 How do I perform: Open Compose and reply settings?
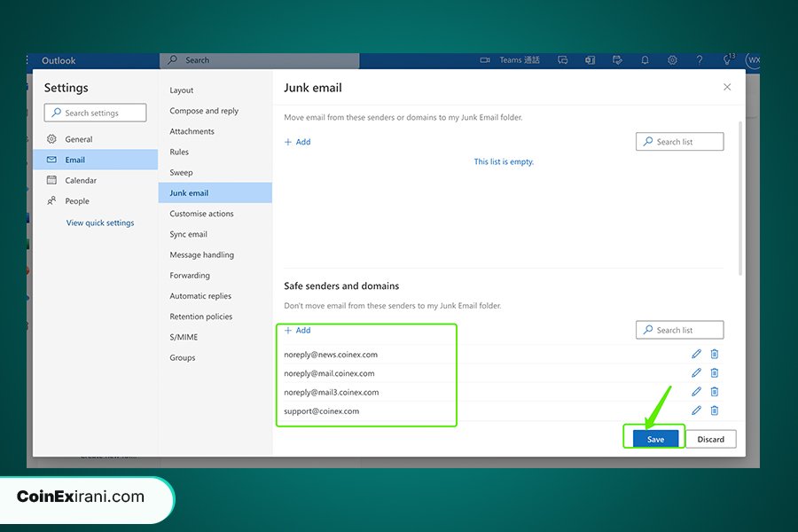[215, 111]
